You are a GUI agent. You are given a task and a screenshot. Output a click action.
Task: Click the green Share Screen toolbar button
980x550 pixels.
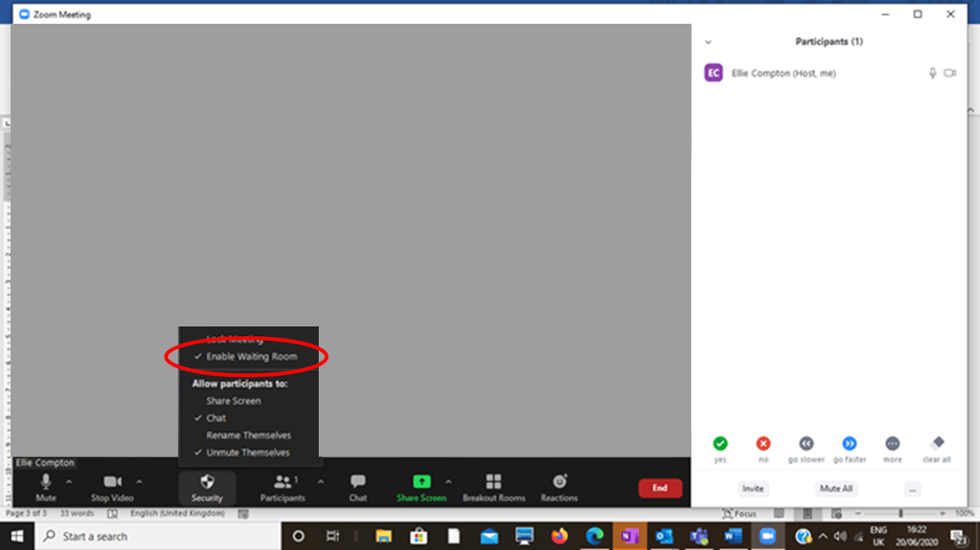[421, 488]
